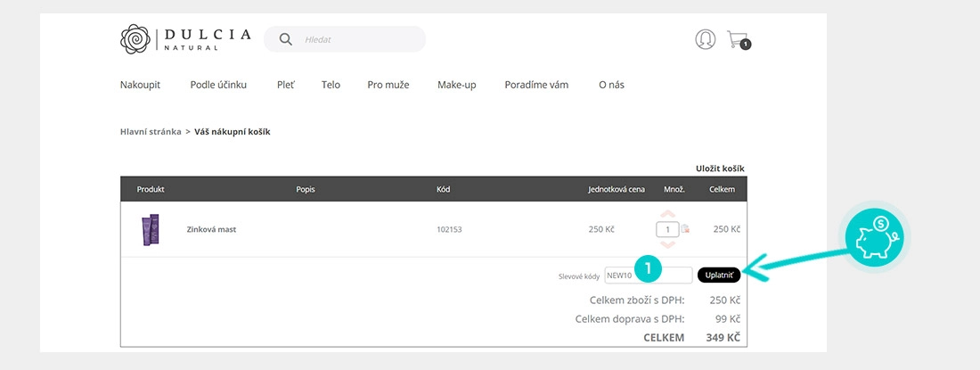Click the Uložit košík link

(720, 169)
